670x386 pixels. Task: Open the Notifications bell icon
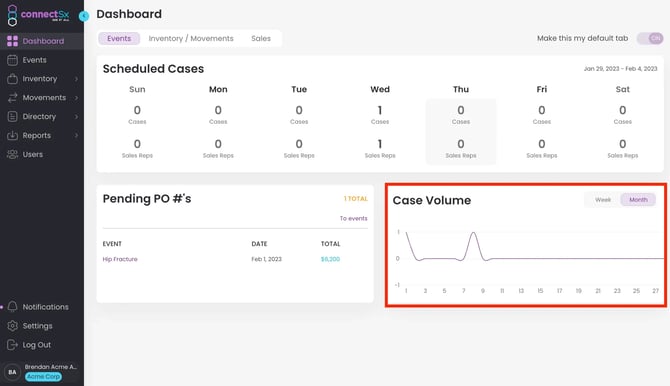(x=12, y=306)
